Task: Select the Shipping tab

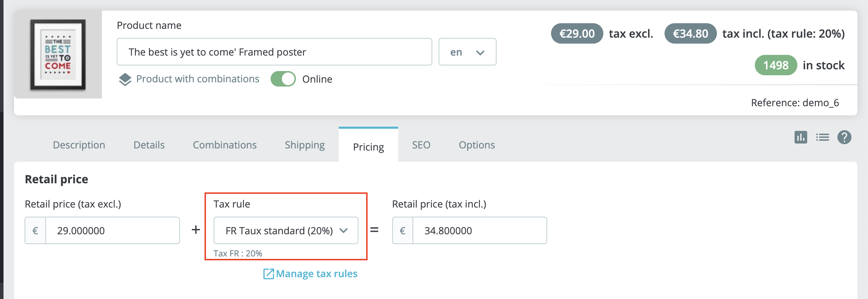Action: click(x=304, y=145)
